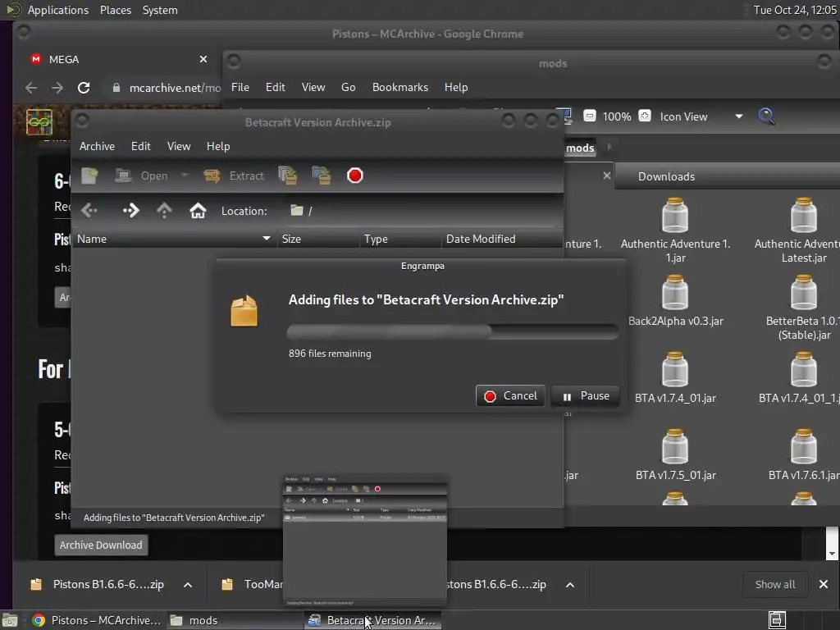Open the Go menu in mods window
Image resolution: width=840 pixels, height=630 pixels.
point(348,87)
